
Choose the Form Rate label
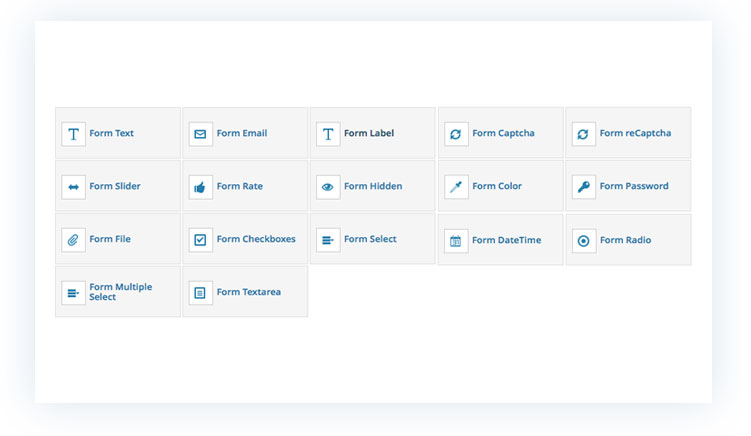239,186
